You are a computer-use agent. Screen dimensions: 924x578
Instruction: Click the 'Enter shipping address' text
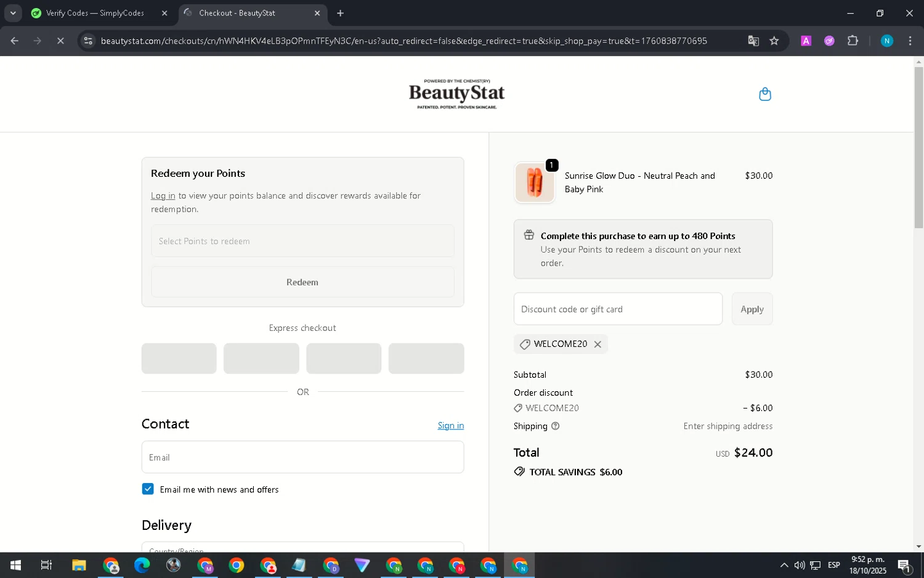[727, 426]
